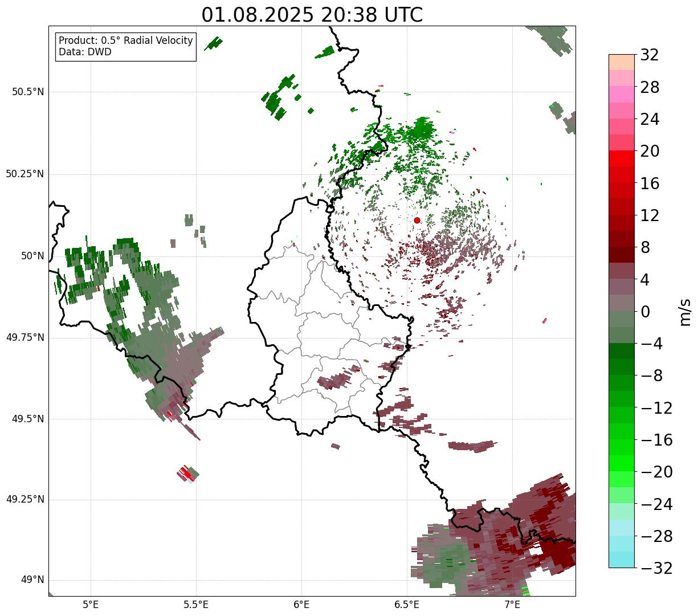This screenshot has width=698, height=616.
Task: Click the 50.25°N latitude label
Action: coord(25,174)
